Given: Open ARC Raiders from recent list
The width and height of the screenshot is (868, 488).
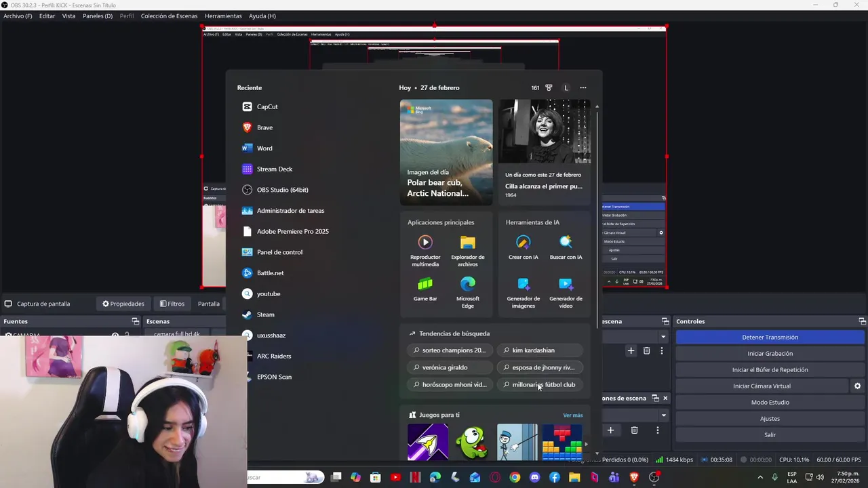Looking at the screenshot, I should click(267, 356).
